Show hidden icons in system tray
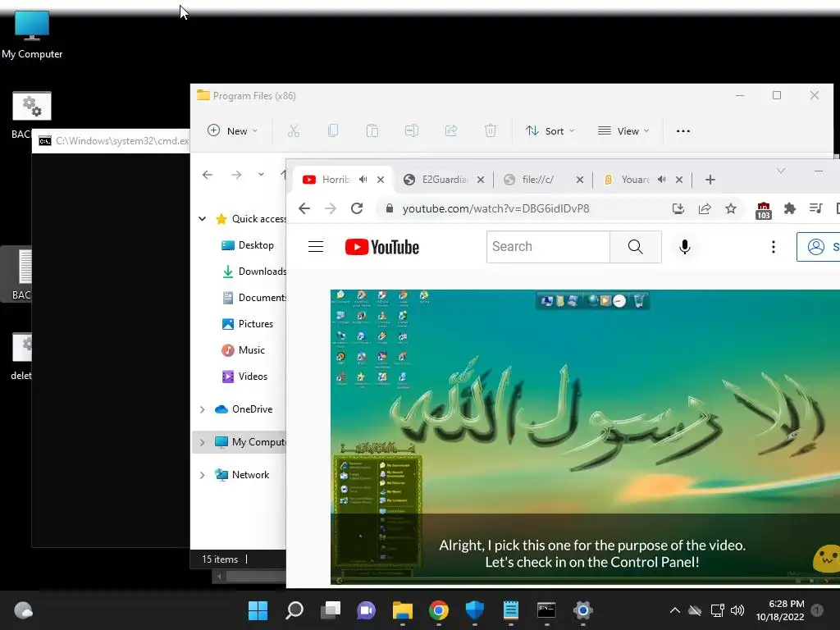Image resolution: width=840 pixels, height=630 pixels. click(675, 610)
